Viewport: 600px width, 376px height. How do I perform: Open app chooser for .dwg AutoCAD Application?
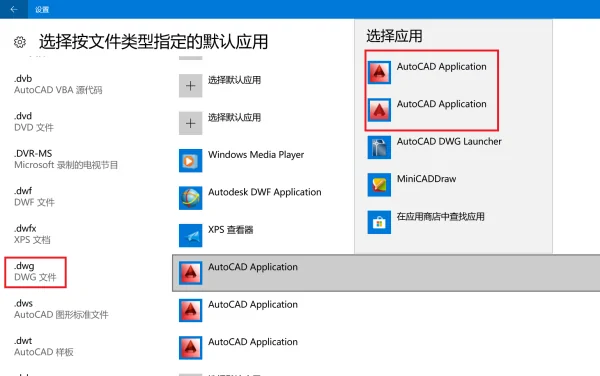(386, 273)
